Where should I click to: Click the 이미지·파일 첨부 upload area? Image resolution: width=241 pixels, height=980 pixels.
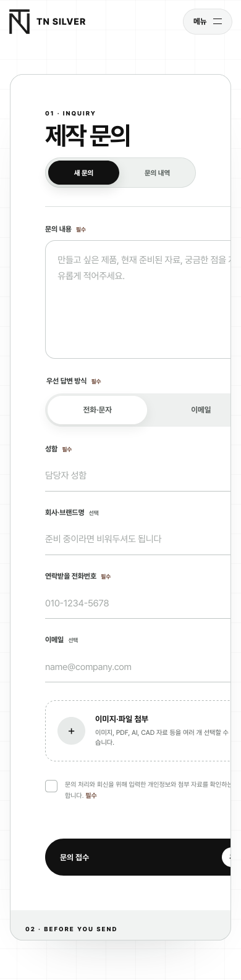tap(138, 731)
